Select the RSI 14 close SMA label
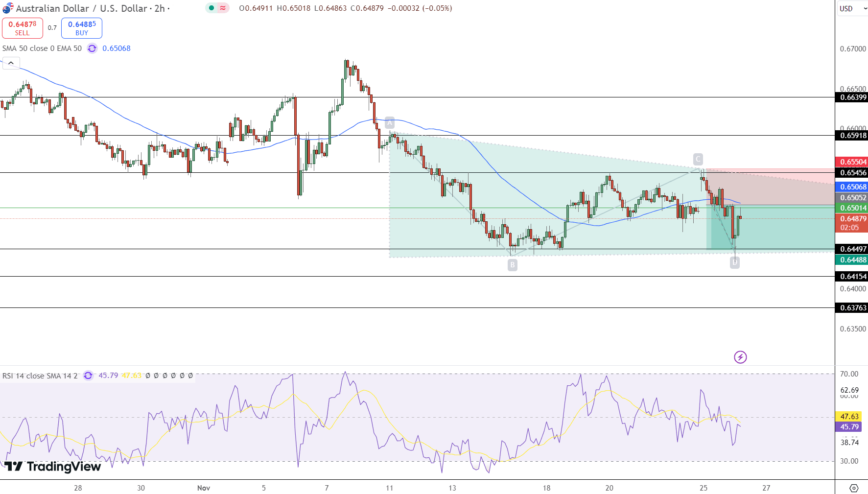The height and width of the screenshot is (494, 868). click(x=40, y=376)
